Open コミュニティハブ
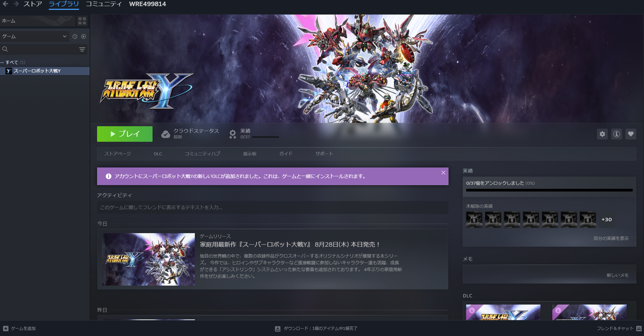 (202, 154)
